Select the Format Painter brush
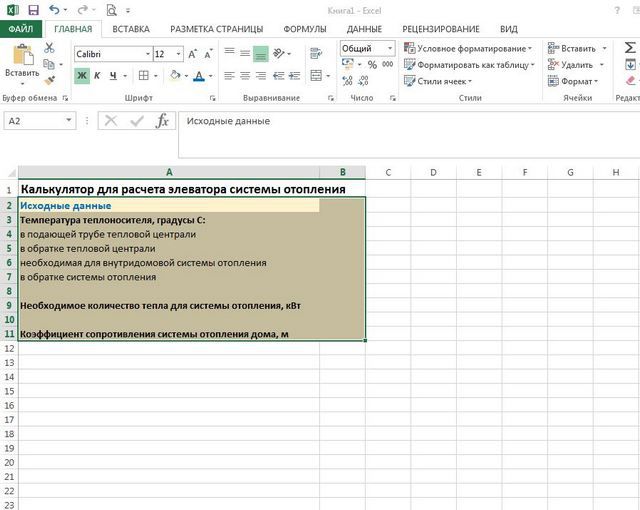This screenshot has height=510, width=640. point(49,79)
